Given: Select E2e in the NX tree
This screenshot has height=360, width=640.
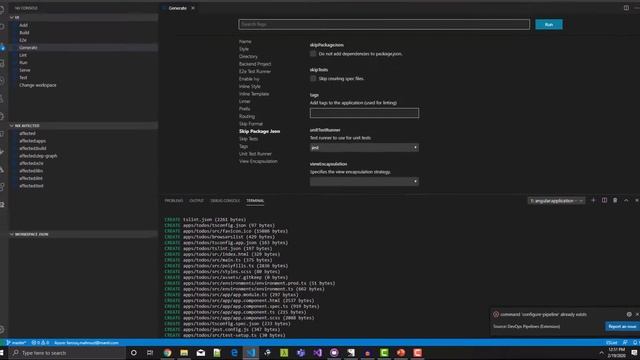Looking at the screenshot, I should [23, 40].
